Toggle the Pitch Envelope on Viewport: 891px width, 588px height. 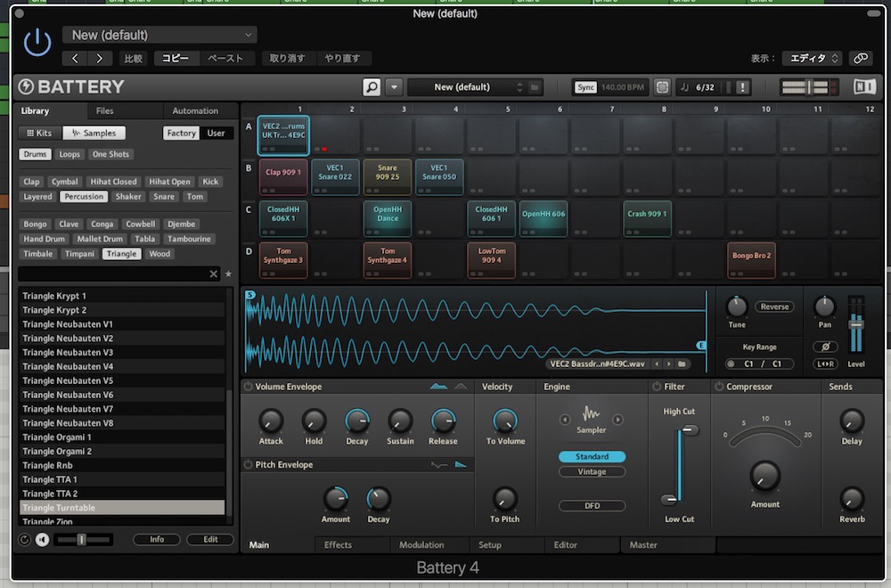248,465
